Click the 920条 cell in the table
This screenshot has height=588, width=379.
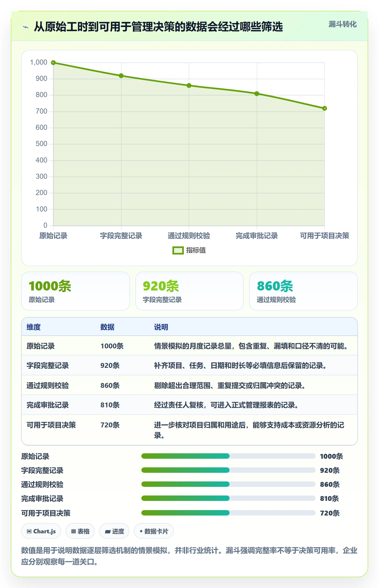(110, 365)
